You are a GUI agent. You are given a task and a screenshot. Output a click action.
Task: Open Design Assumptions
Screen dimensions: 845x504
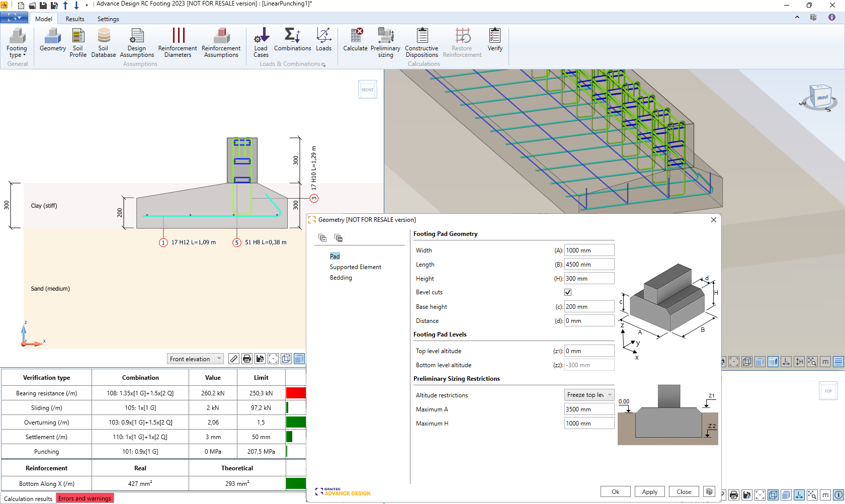137,43
